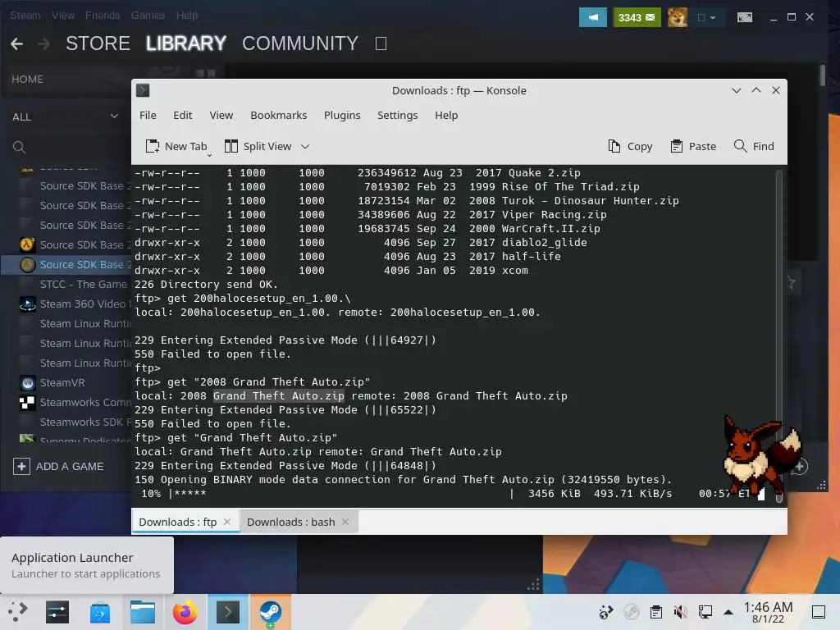Click the Steam library search magnifier

tap(20, 148)
